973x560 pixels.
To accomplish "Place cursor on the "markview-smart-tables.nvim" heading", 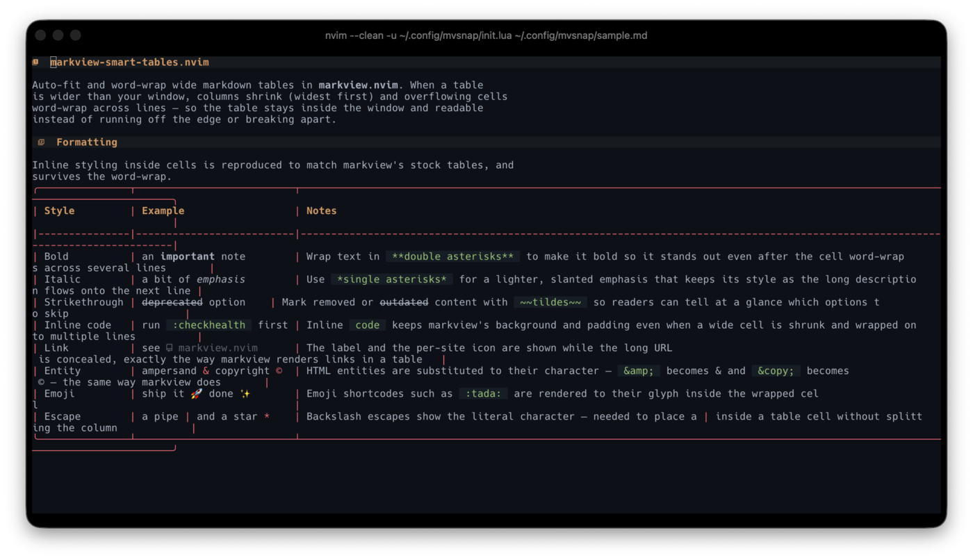I will pyautogui.click(x=129, y=63).
